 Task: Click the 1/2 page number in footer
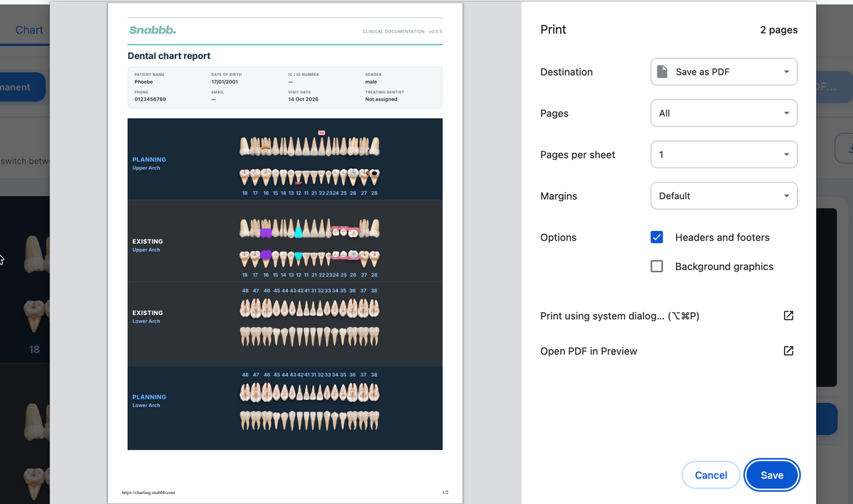pyautogui.click(x=445, y=492)
